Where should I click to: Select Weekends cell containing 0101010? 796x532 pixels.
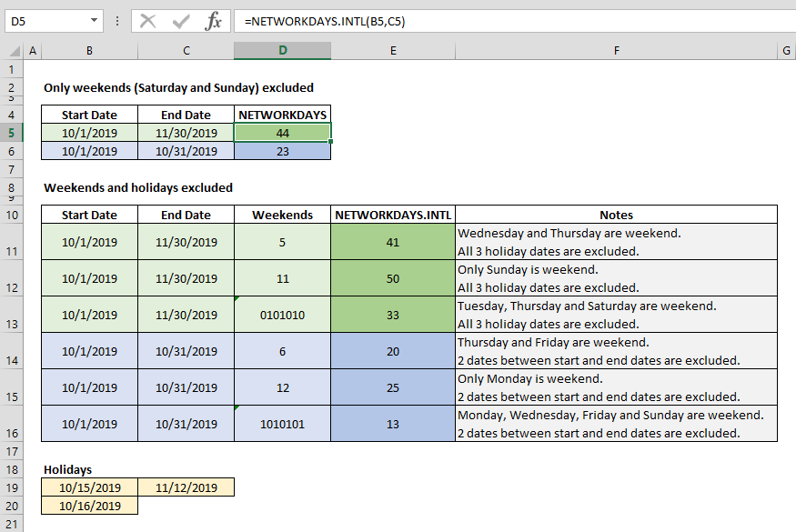coord(282,315)
